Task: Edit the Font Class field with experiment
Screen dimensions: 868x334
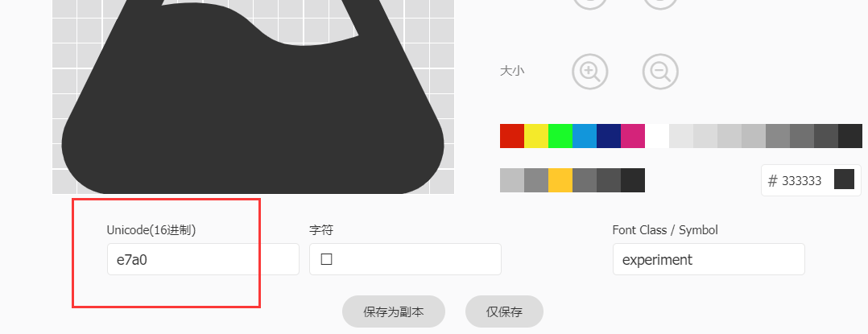Action: (x=709, y=259)
